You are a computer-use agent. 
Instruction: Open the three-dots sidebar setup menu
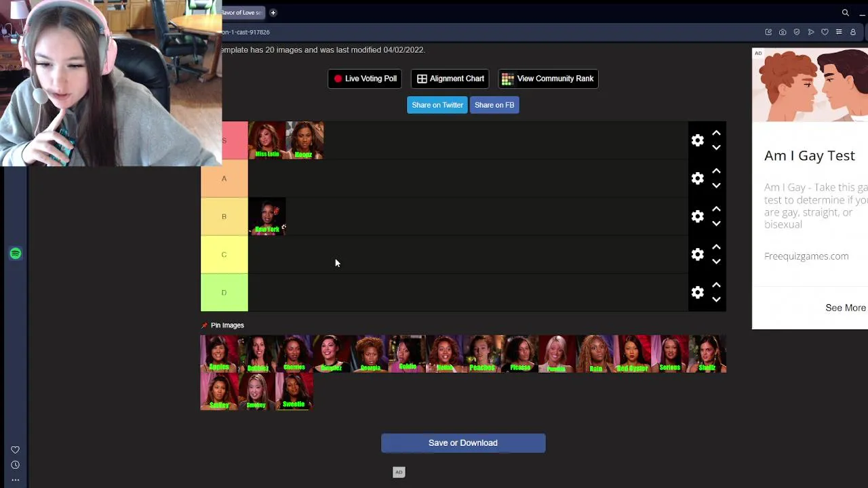tap(15, 480)
